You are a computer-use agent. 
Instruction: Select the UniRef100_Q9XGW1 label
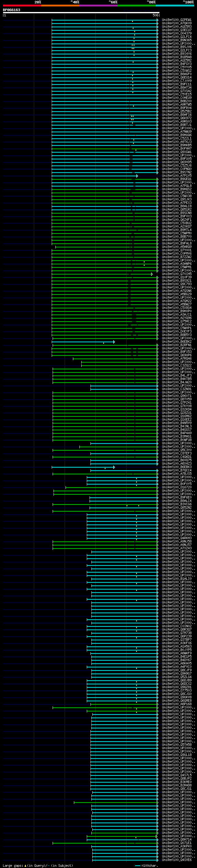176,152
